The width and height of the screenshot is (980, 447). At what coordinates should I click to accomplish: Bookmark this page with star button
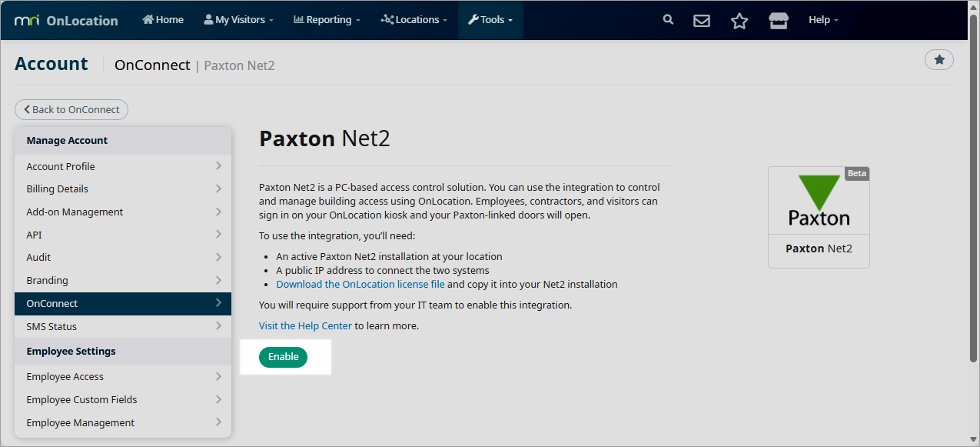[938, 59]
